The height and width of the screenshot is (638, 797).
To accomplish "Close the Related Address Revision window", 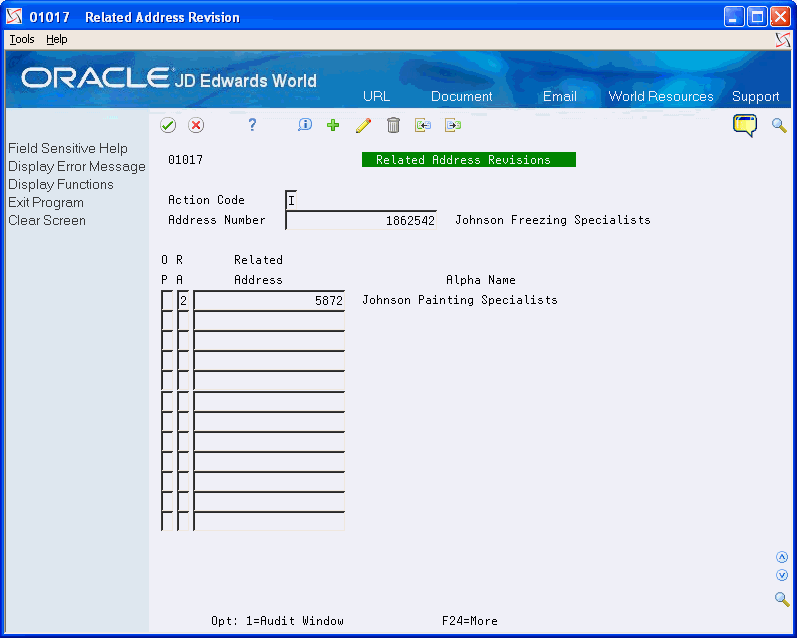I will point(780,17).
